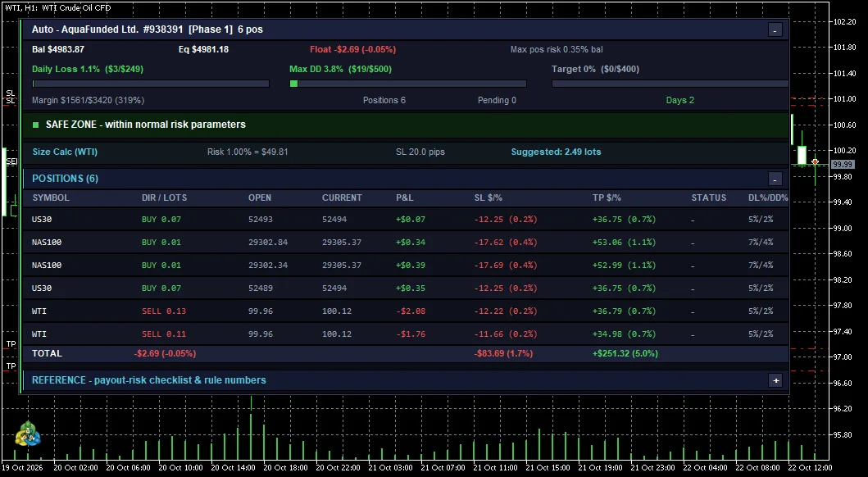The width and height of the screenshot is (868, 477).
Task: Click the current price marker 99.99
Action: coord(842,165)
